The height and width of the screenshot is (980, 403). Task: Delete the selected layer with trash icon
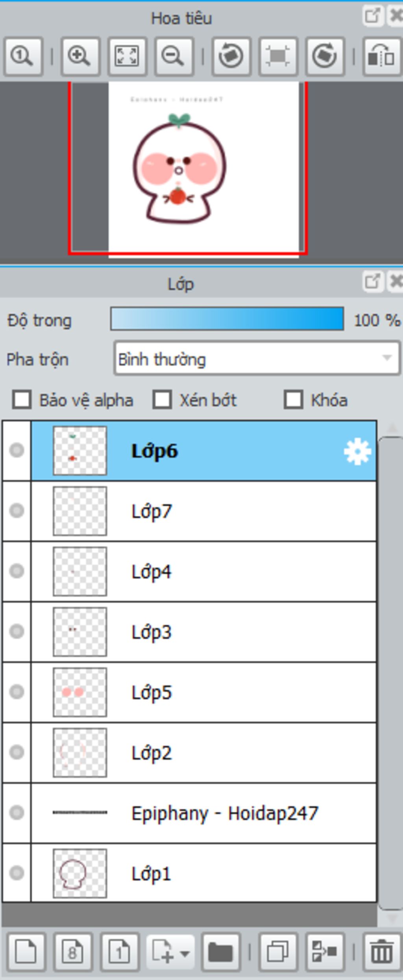click(x=381, y=952)
